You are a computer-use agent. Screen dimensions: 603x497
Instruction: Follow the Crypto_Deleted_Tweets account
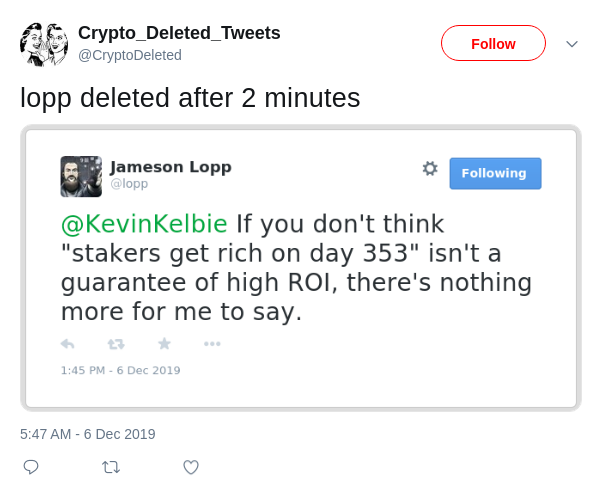(x=493, y=43)
